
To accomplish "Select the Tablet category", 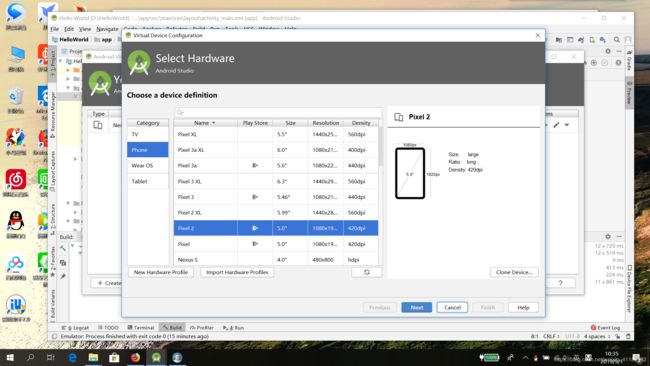I will pos(148,181).
